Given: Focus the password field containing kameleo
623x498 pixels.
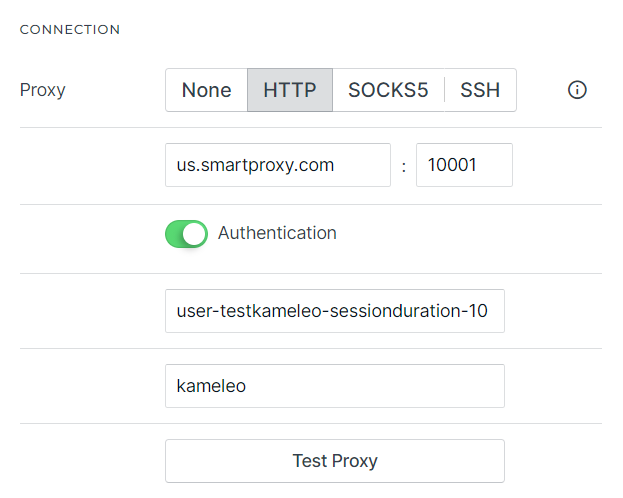Looking at the screenshot, I should click(x=334, y=386).
